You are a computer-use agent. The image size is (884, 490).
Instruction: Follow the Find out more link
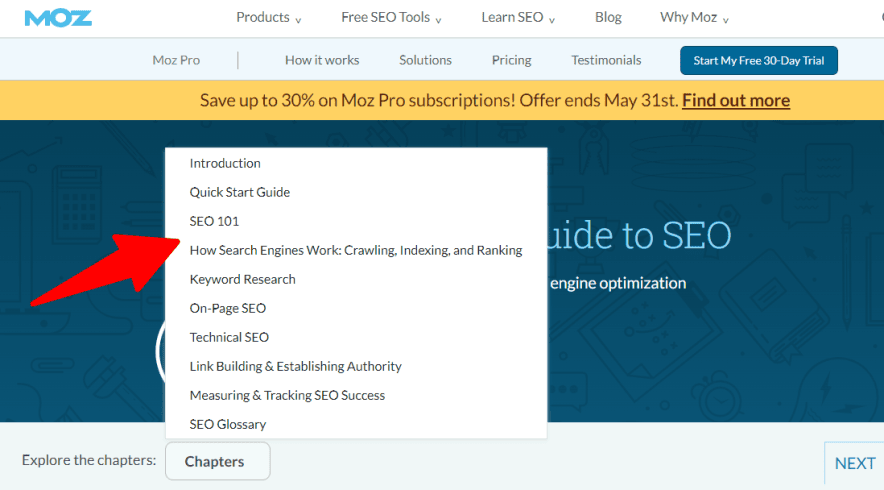point(736,100)
